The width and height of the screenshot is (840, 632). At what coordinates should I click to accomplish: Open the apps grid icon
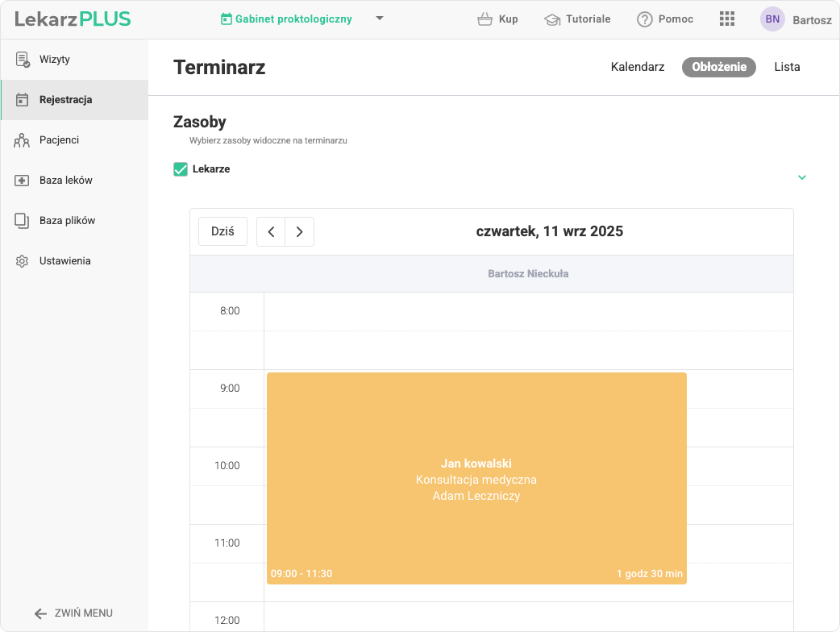(x=726, y=19)
